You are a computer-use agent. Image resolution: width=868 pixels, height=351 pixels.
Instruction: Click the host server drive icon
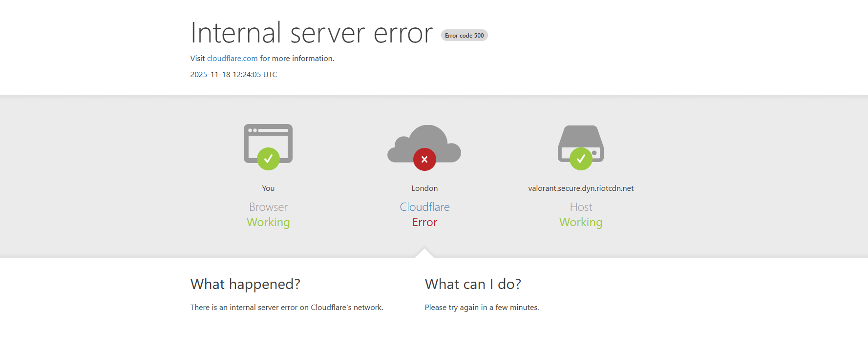coord(581,144)
